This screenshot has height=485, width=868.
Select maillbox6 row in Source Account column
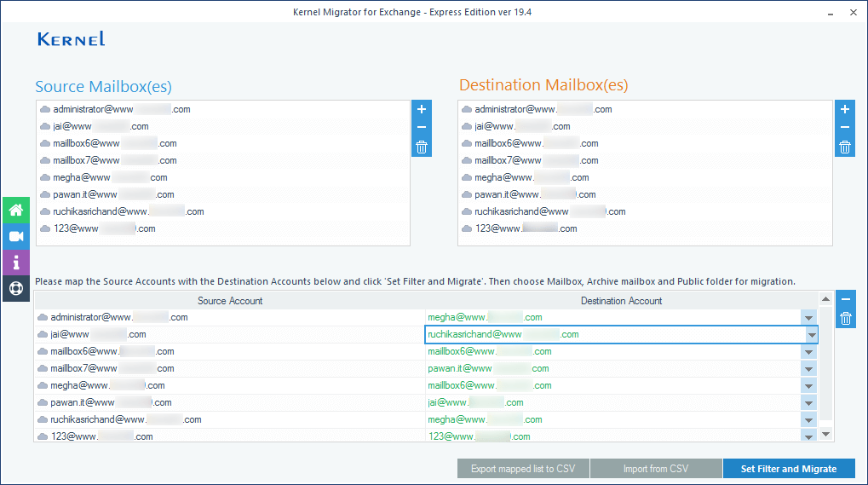[x=230, y=351]
